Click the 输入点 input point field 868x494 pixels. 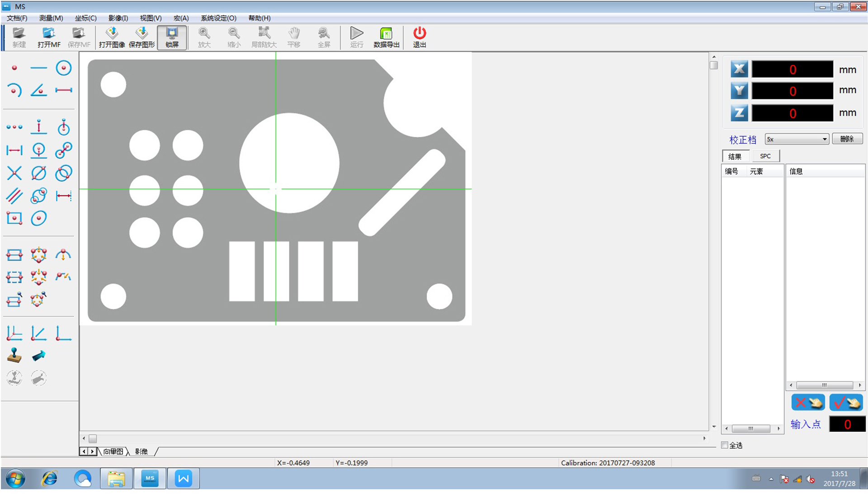[847, 424]
